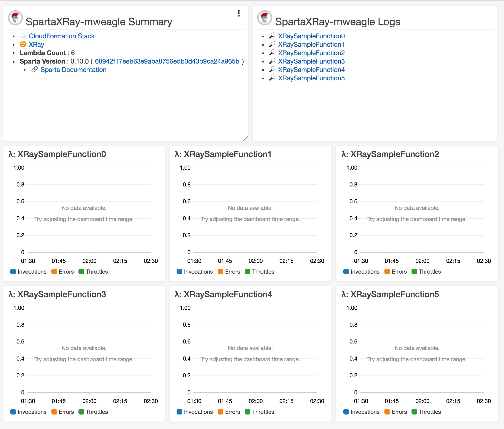Click the orange Errors swatch in the XRaySampleFunction5 chart
This screenshot has width=504, height=429.
pos(387,412)
